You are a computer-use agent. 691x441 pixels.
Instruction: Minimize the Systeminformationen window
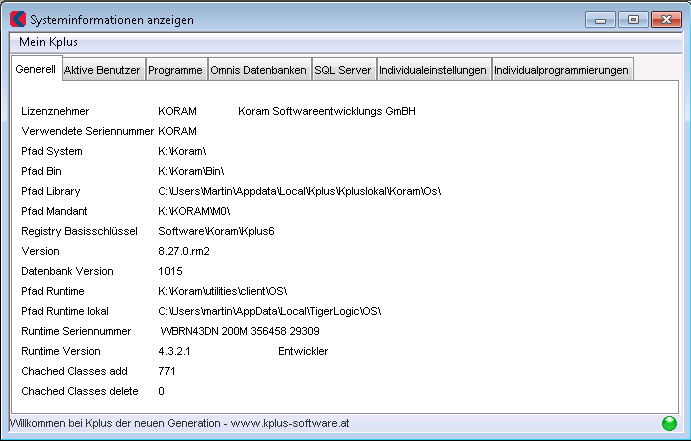tap(601, 19)
